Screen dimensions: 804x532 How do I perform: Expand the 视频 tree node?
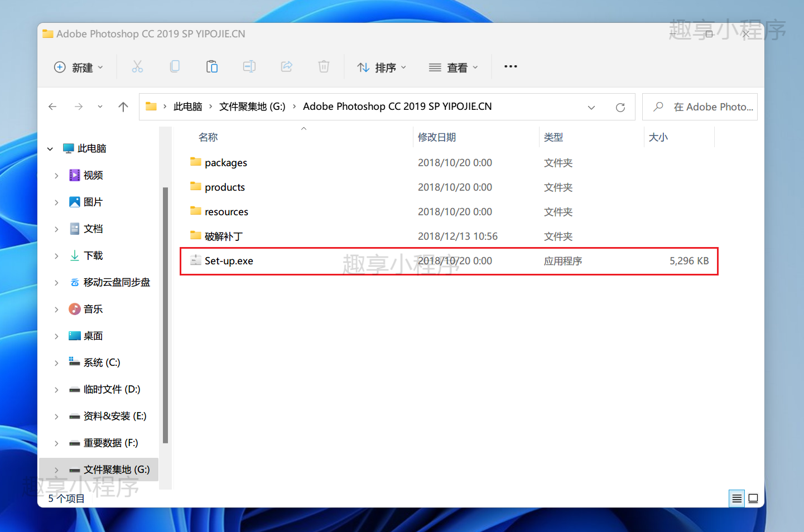point(56,176)
